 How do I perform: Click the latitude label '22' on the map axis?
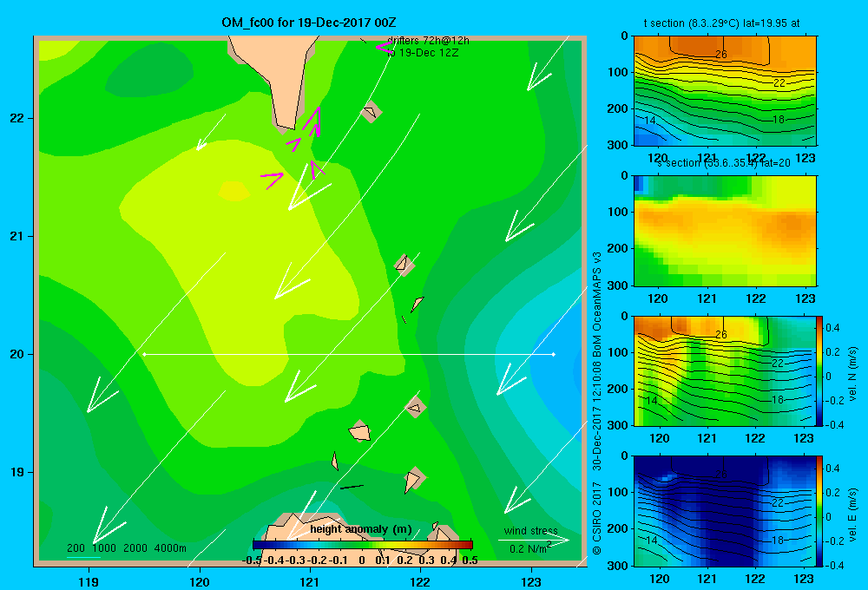(x=17, y=119)
